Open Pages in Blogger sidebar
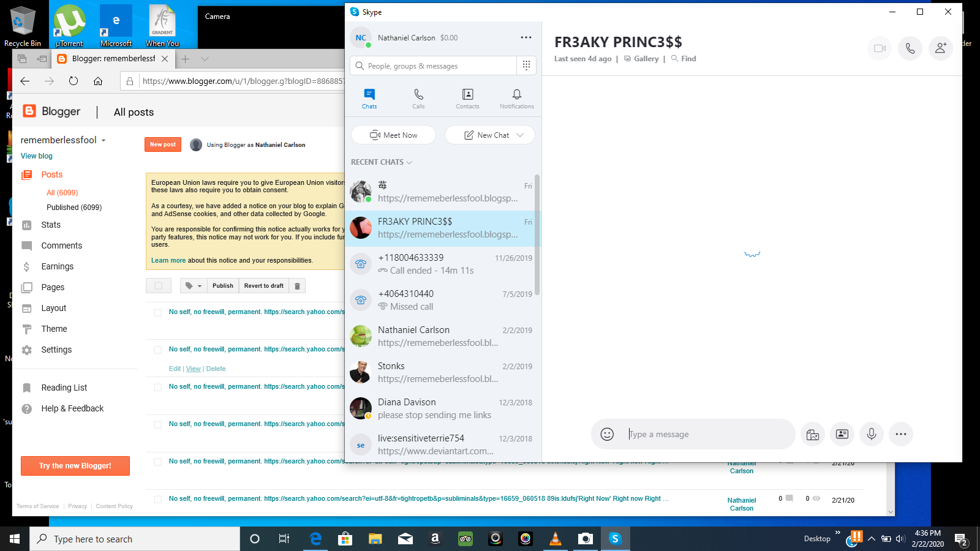 53,287
